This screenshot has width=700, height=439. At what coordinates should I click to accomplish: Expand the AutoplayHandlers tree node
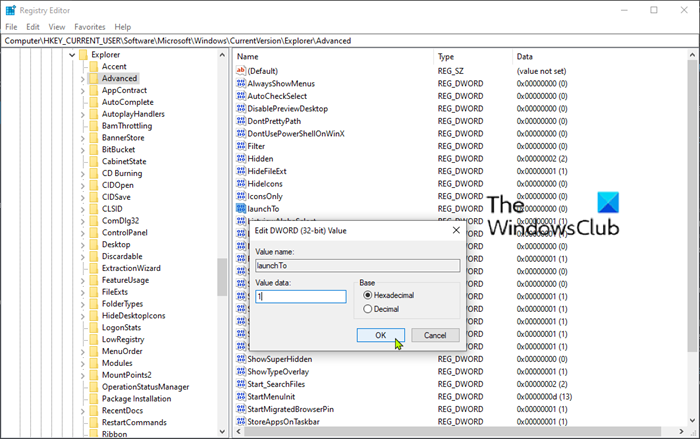83,114
